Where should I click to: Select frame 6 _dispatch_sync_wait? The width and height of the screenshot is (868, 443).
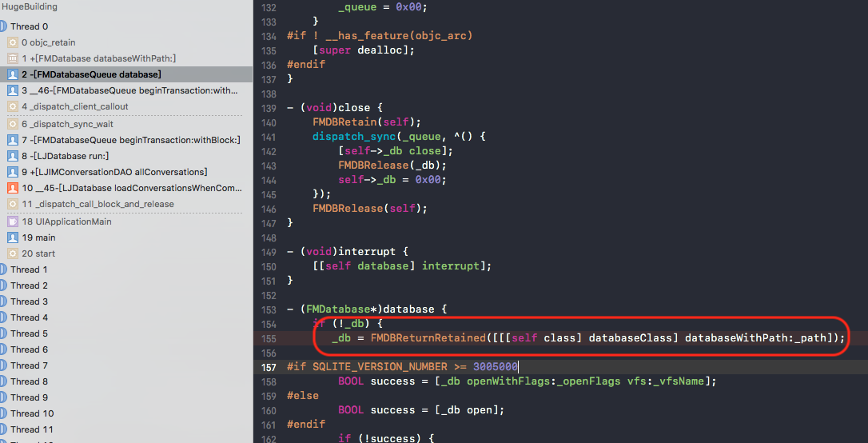(x=126, y=124)
